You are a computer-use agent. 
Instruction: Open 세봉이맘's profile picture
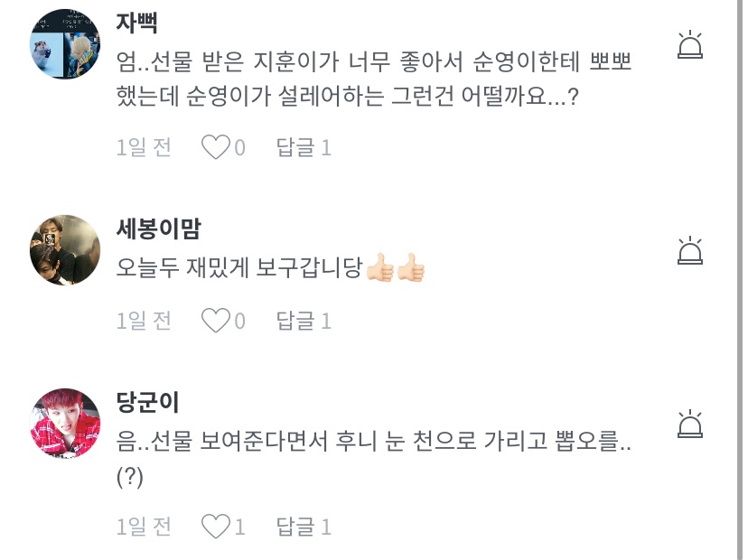click(x=65, y=250)
